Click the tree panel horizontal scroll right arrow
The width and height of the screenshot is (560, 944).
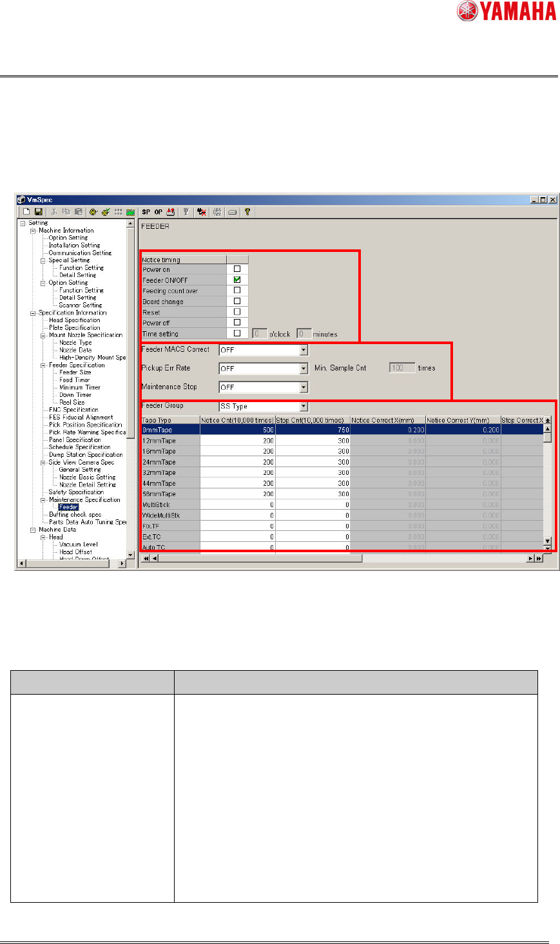point(122,563)
